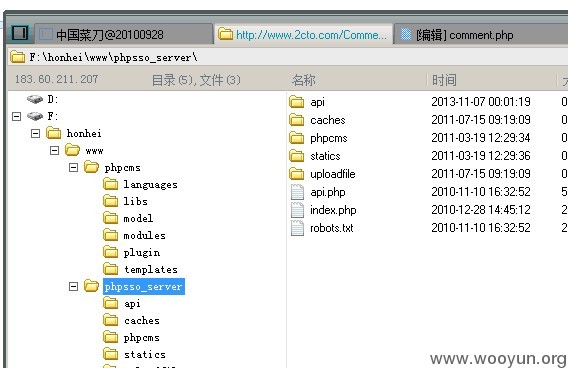Select the templates folder in tree
The image size is (568, 368).
151,269
